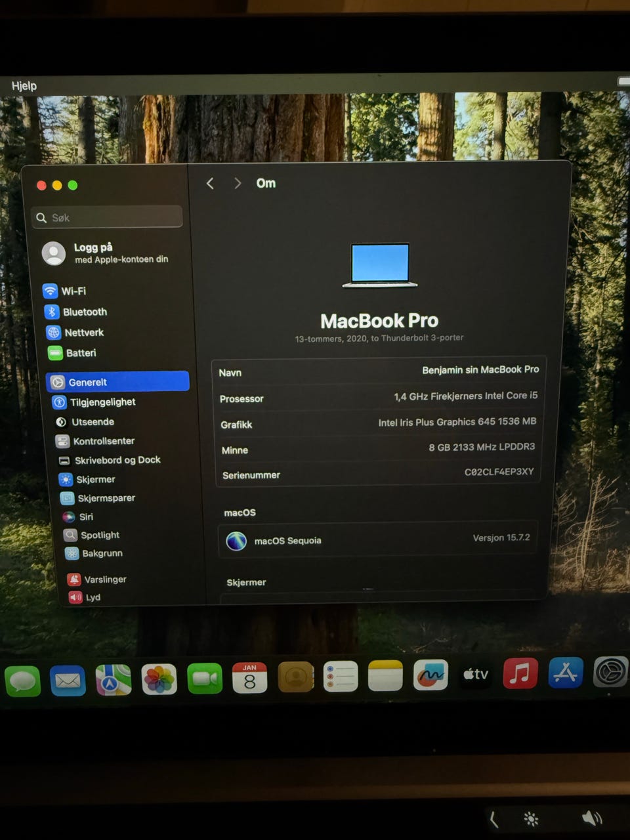This screenshot has width=630, height=840.
Task: Open Batteri settings
Action: 80,353
